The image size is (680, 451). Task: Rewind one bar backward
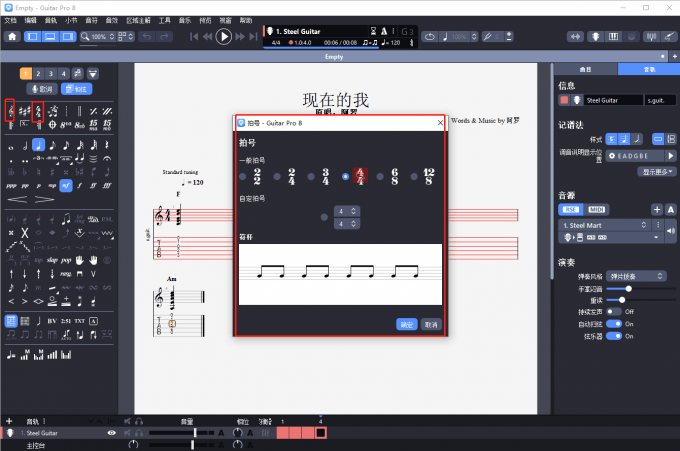(208, 37)
